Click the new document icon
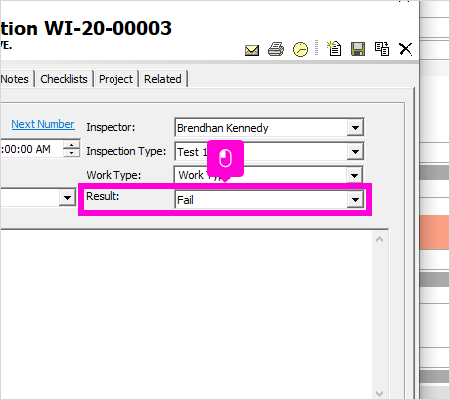The height and width of the screenshot is (400, 450). click(334, 49)
